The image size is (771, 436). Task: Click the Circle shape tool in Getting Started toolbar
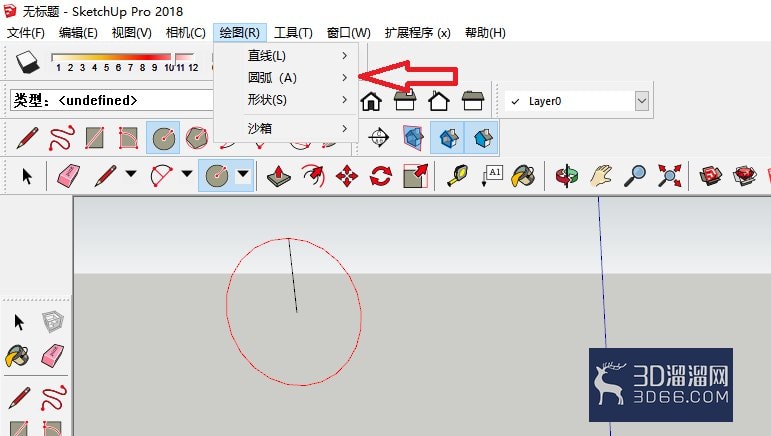click(x=217, y=175)
